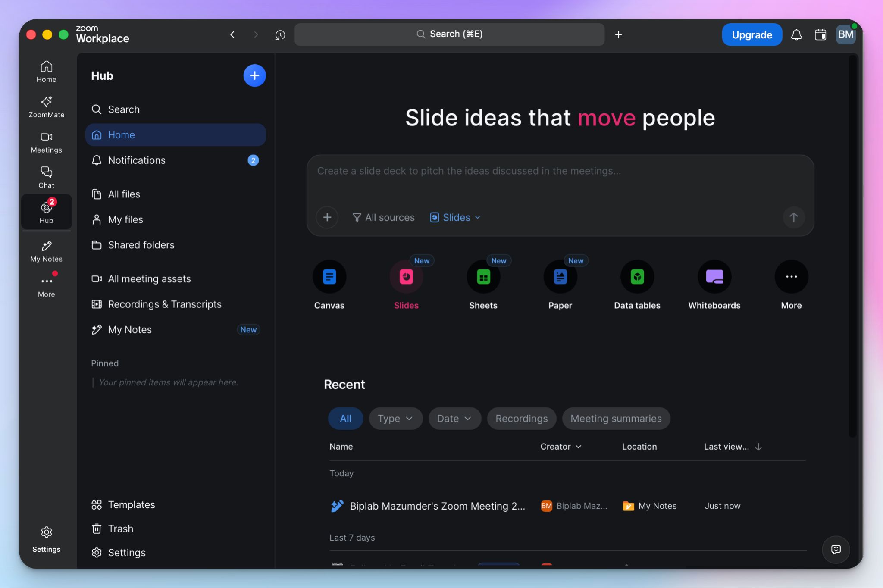Image resolution: width=883 pixels, height=588 pixels.
Task: Click the Location column header
Action: (x=639, y=447)
